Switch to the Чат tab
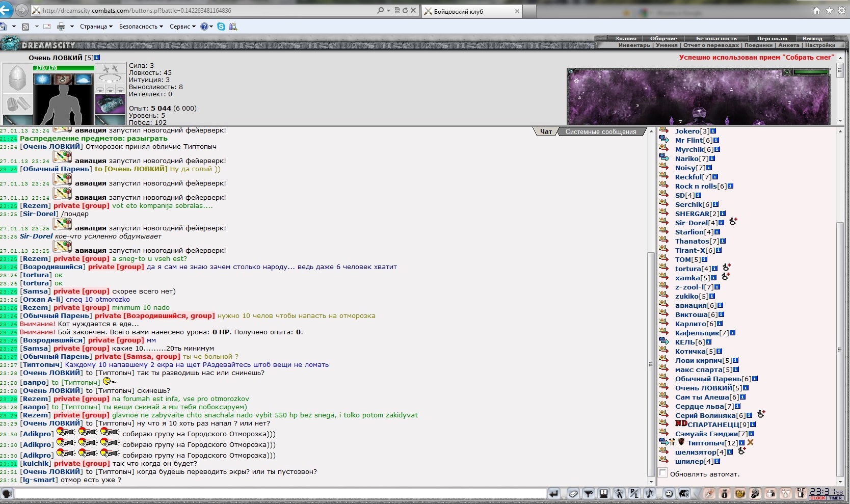This screenshot has height=504, width=850. [x=546, y=131]
